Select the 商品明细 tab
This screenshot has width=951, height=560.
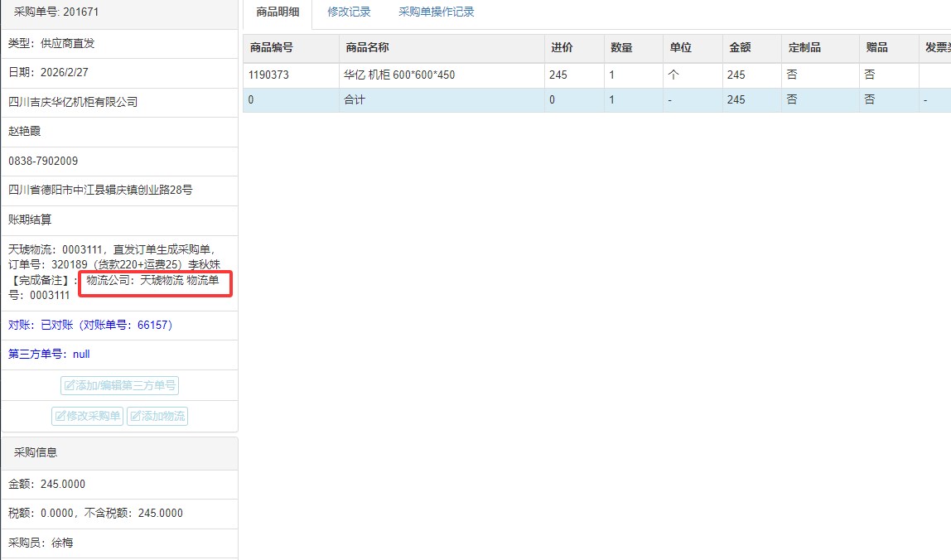278,12
